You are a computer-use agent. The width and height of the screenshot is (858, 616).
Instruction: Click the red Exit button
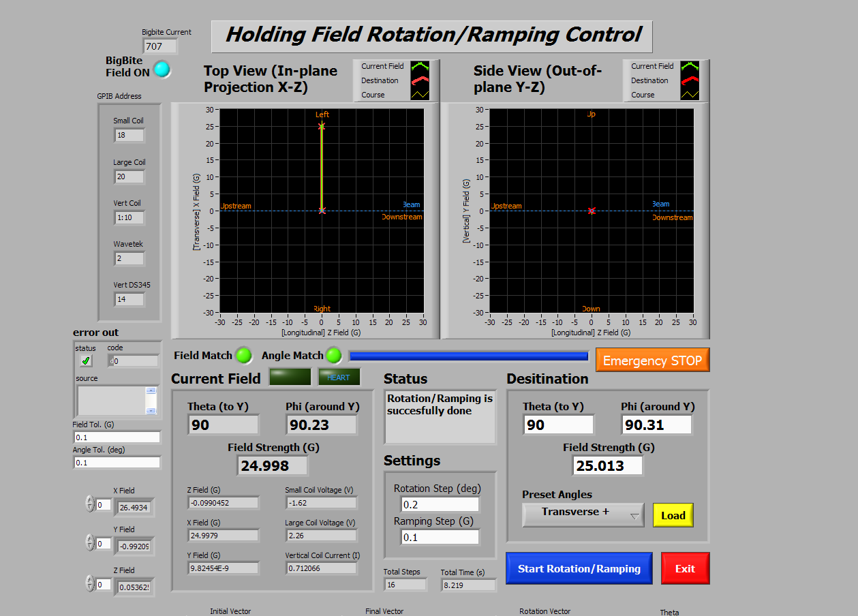click(686, 568)
